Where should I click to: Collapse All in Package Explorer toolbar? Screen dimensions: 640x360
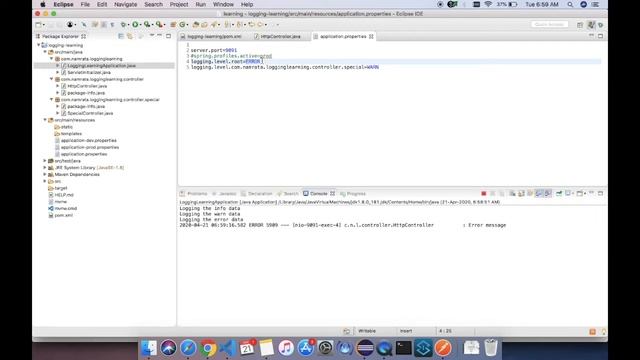click(x=121, y=36)
